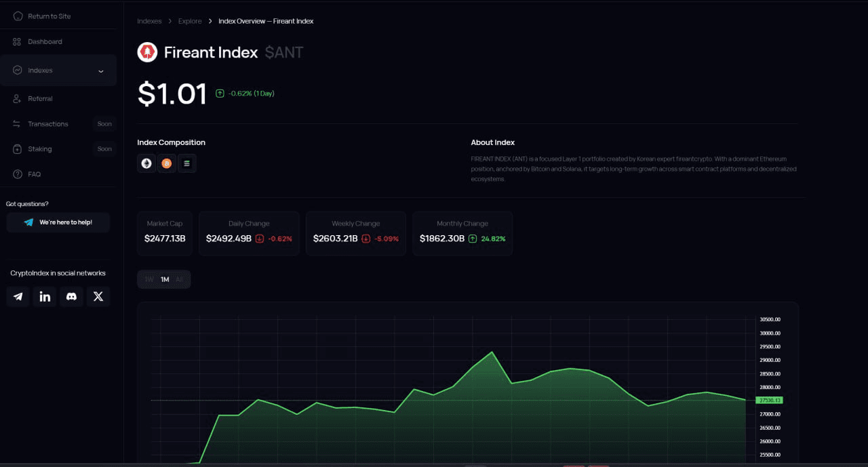
Task: Expand the Transactions menu entry
Action: point(48,123)
